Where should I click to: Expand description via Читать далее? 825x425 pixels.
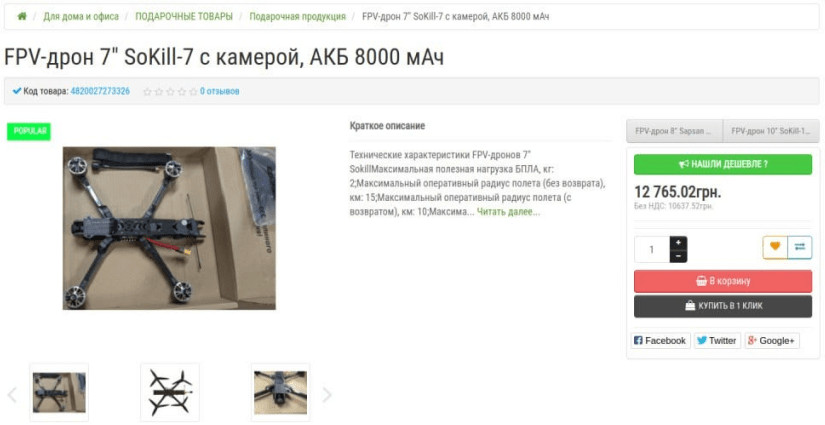508,212
